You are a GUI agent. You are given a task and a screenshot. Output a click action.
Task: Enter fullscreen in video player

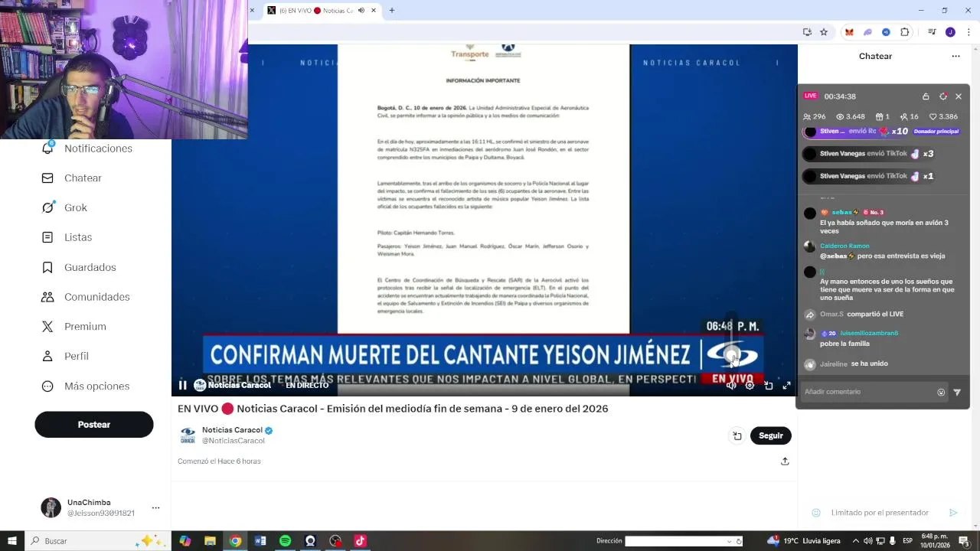point(786,386)
